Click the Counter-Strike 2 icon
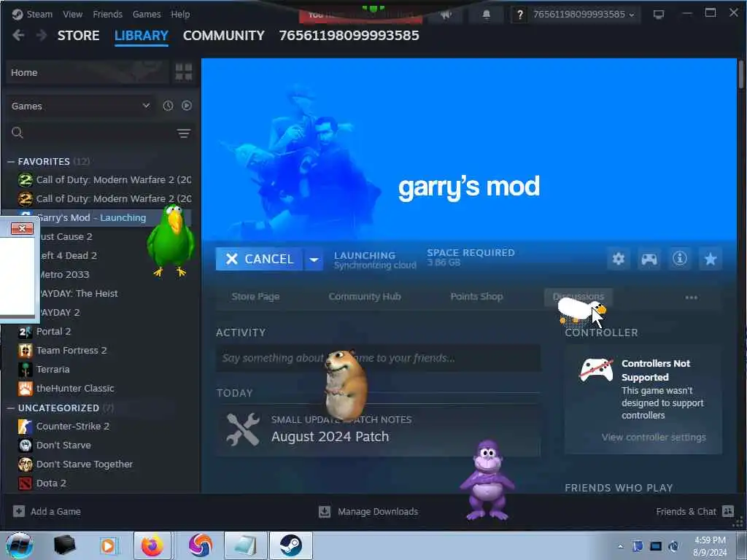Screen dimensions: 747x560 (x=26, y=426)
